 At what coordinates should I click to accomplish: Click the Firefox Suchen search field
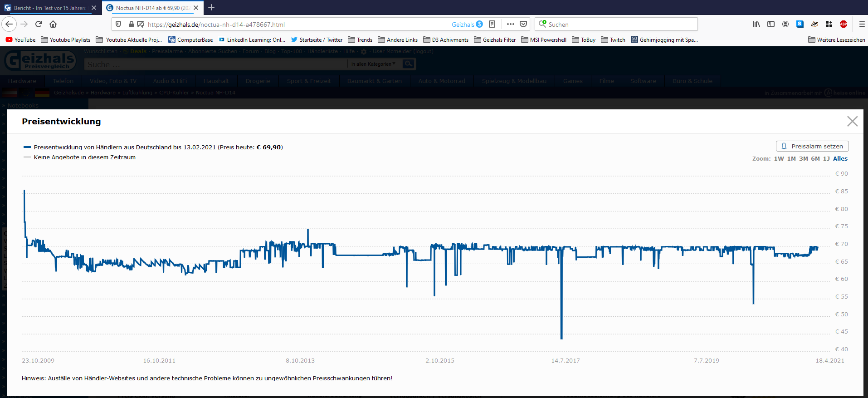pos(616,24)
